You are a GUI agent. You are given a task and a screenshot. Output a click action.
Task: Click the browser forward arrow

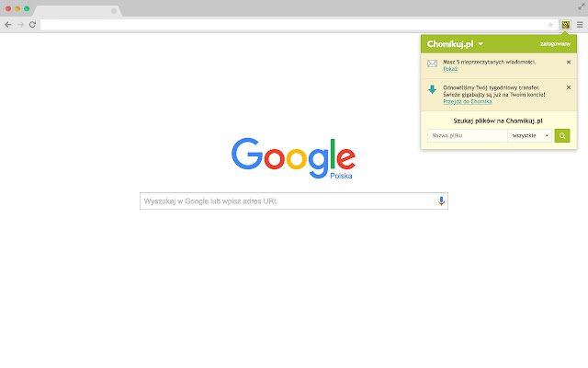(20, 25)
